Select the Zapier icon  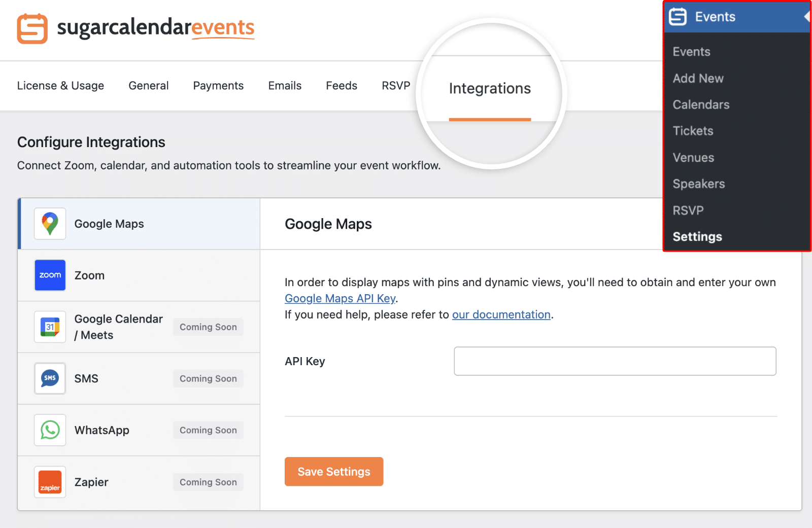[50, 482]
